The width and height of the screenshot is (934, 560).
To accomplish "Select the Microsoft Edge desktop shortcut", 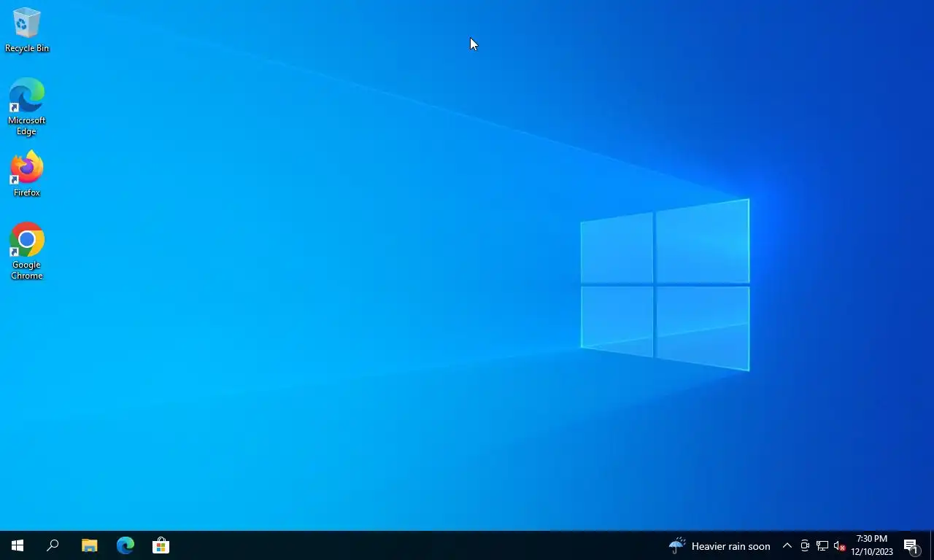I will 27,107.
